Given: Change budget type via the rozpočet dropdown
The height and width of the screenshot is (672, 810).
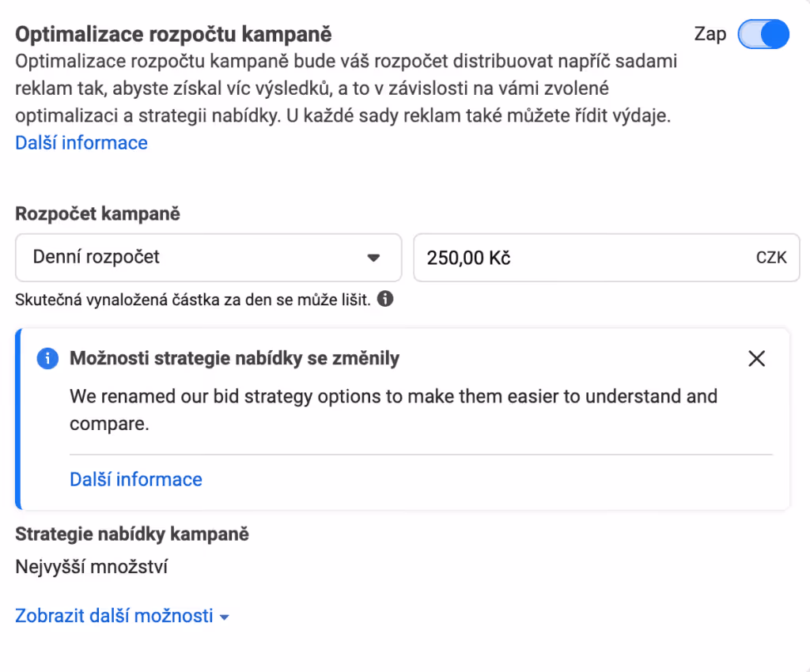Looking at the screenshot, I should pos(208,257).
